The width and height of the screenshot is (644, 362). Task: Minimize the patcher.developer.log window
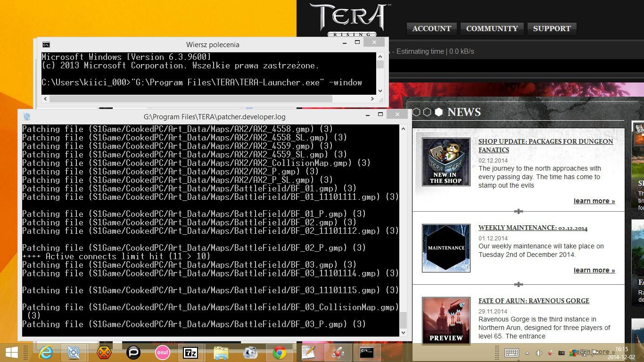point(368,115)
